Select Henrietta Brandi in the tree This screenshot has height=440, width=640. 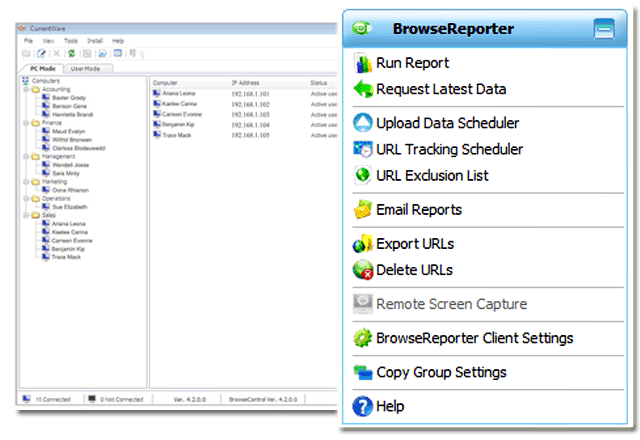73,115
